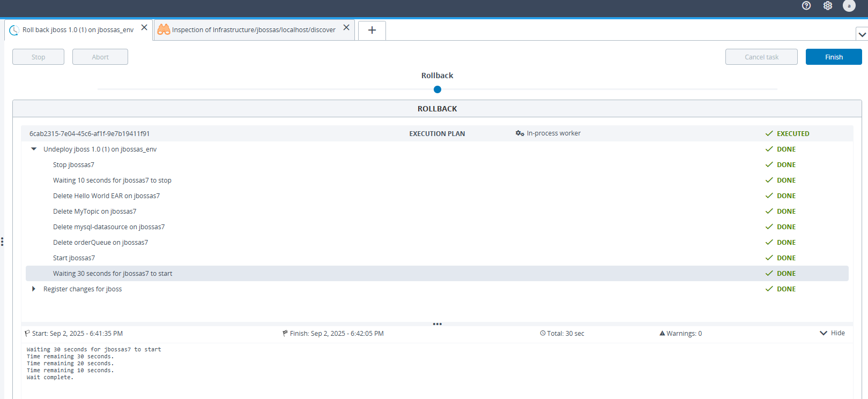Click the Cancel task button
This screenshot has width=868, height=399.
(x=761, y=57)
